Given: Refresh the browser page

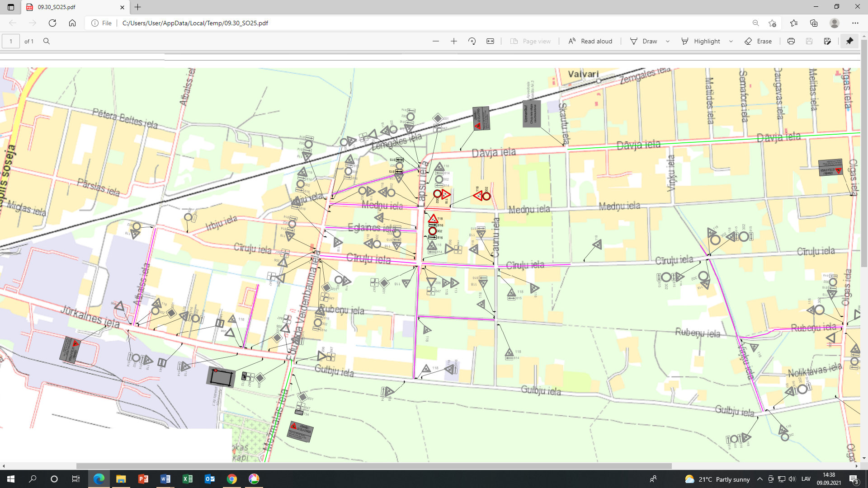Looking at the screenshot, I should pyautogui.click(x=52, y=23).
